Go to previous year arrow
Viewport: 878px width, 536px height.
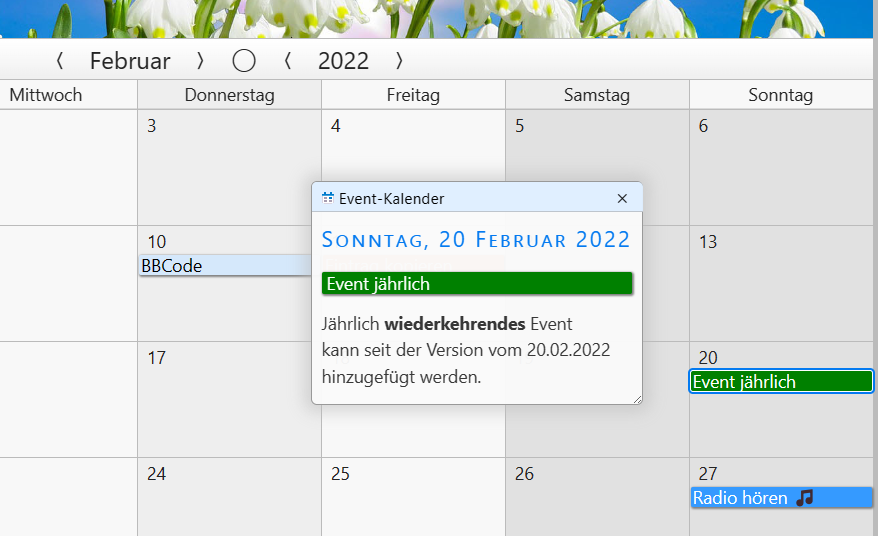(x=288, y=61)
